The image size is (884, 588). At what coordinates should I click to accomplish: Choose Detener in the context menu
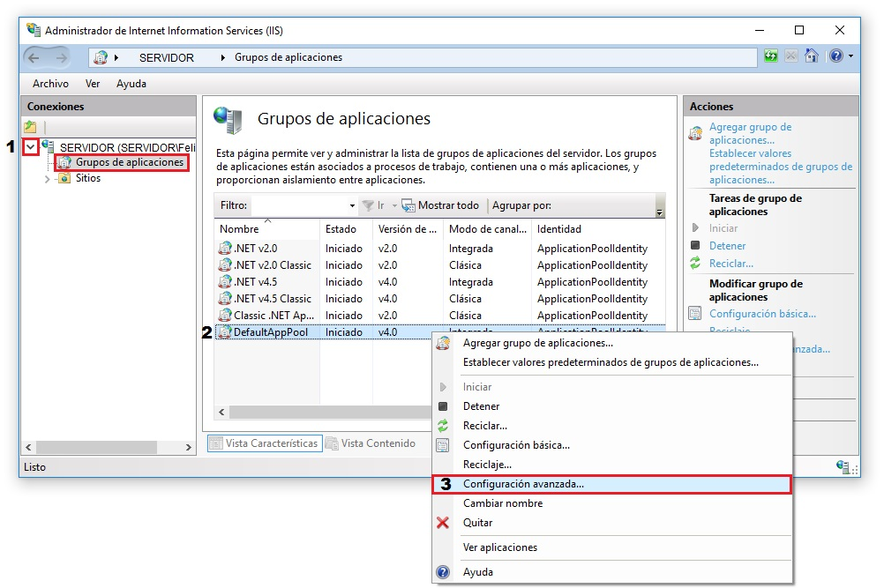click(611, 406)
